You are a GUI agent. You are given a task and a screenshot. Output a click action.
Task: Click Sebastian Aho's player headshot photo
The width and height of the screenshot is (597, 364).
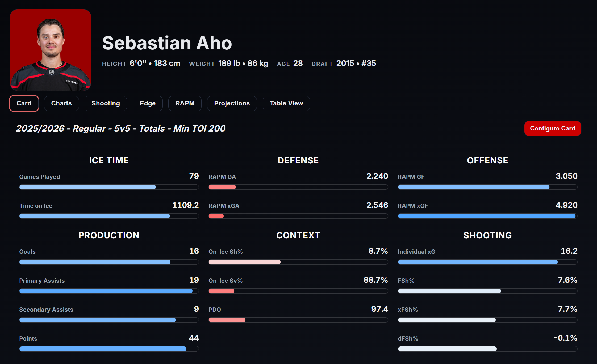pos(51,50)
